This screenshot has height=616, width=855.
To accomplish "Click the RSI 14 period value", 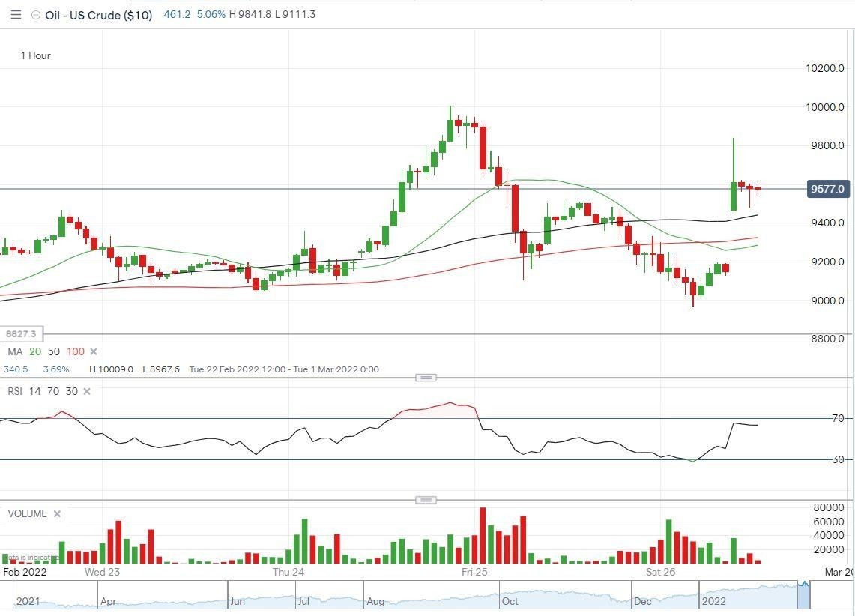I will point(35,391).
